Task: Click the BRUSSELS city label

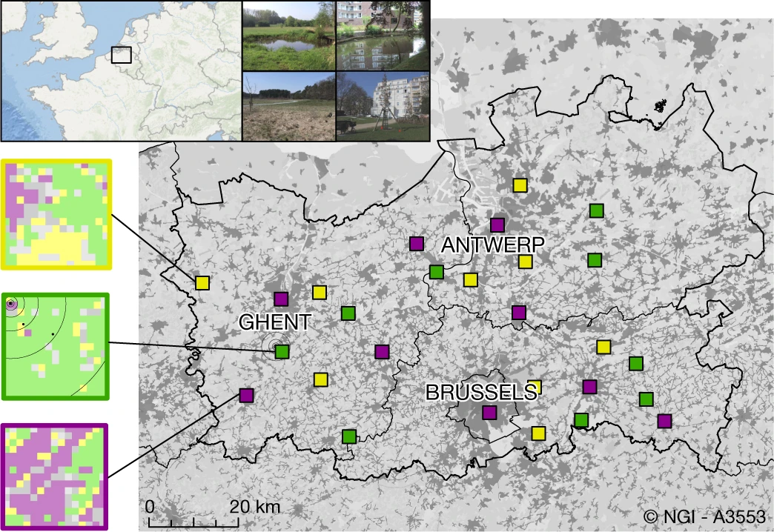Action: [x=480, y=392]
